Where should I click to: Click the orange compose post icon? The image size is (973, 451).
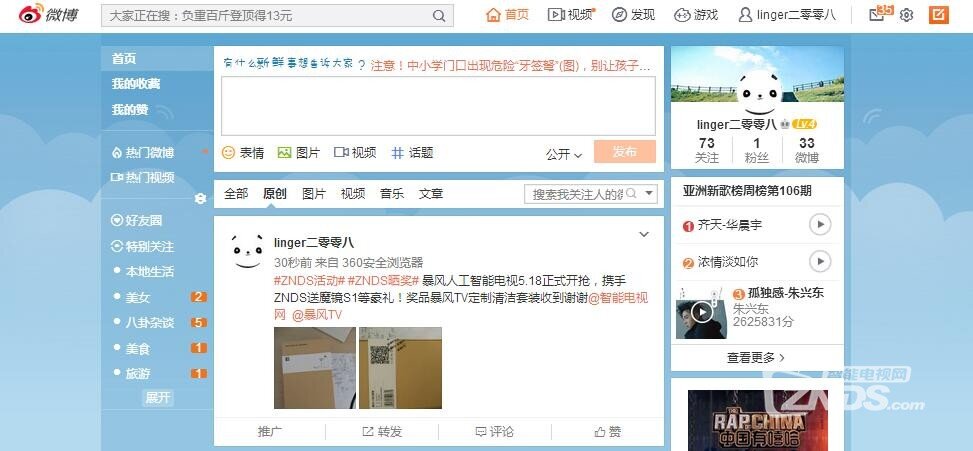coord(939,15)
